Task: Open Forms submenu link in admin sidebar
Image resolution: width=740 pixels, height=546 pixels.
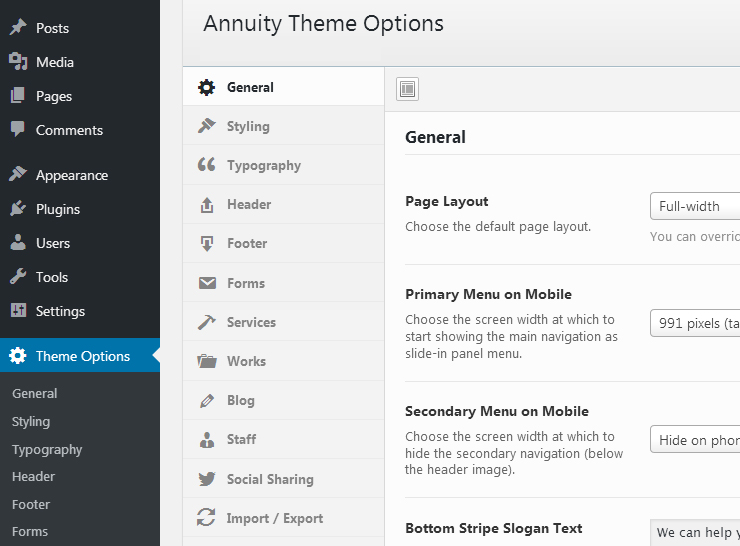Action: (30, 532)
